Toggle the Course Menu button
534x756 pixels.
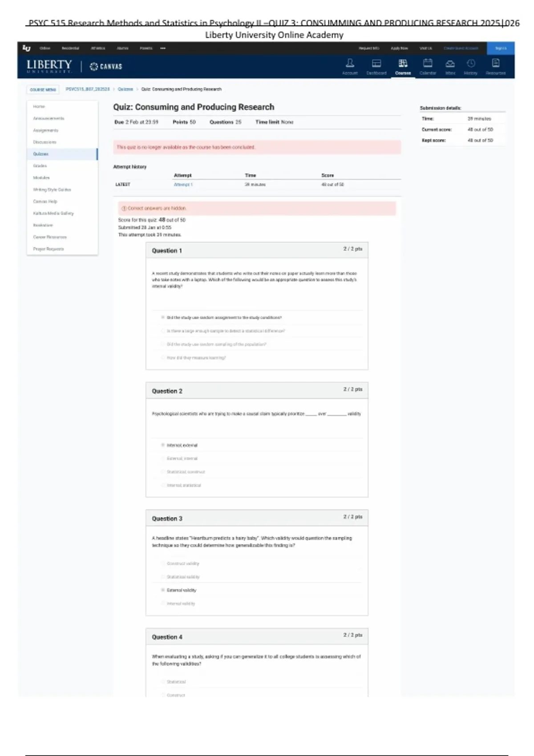point(43,89)
